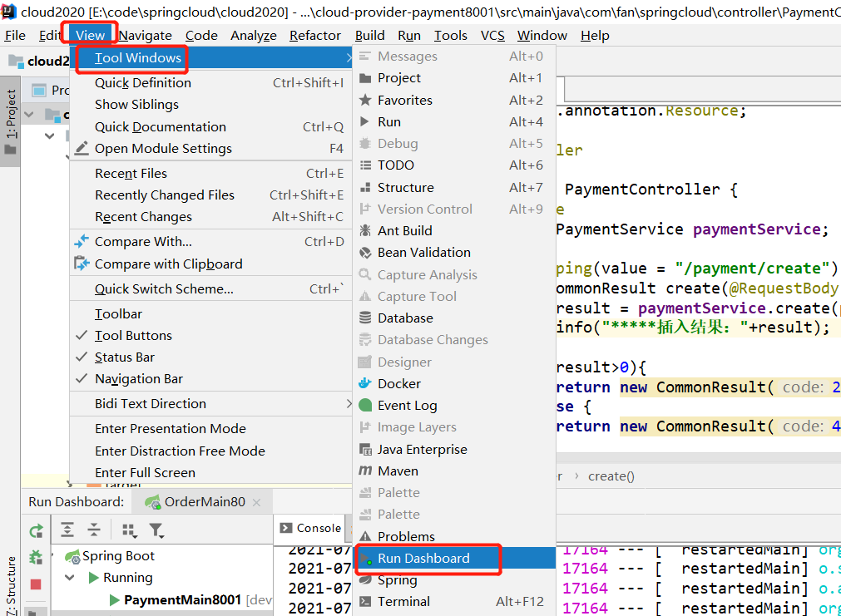Viewport: 841px width, 616px height.
Task: Open the Group By icon in Run Dashboard
Action: click(129, 530)
